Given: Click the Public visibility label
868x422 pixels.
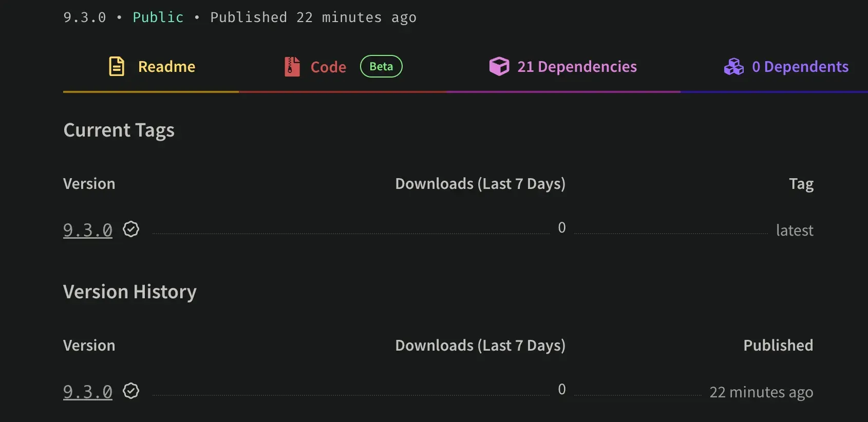Looking at the screenshot, I should point(158,17).
